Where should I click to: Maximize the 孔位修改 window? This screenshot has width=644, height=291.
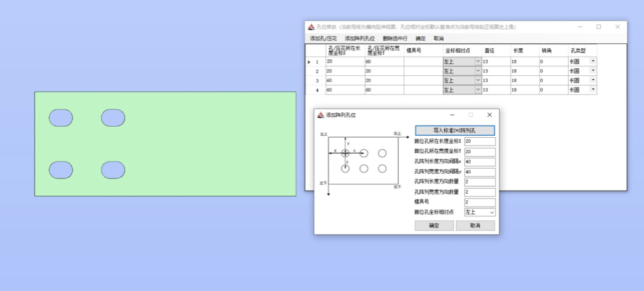pos(598,27)
